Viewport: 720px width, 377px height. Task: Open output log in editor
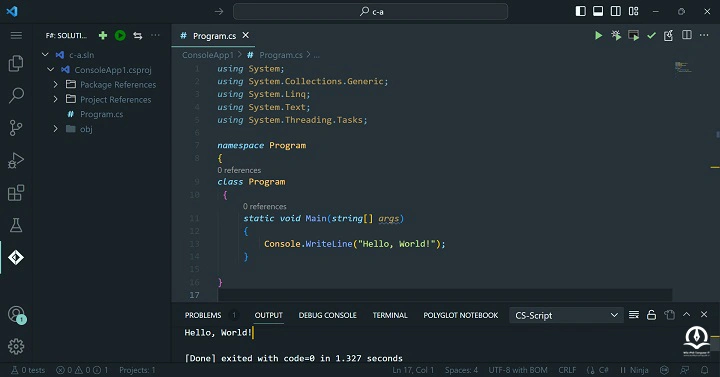pos(669,315)
